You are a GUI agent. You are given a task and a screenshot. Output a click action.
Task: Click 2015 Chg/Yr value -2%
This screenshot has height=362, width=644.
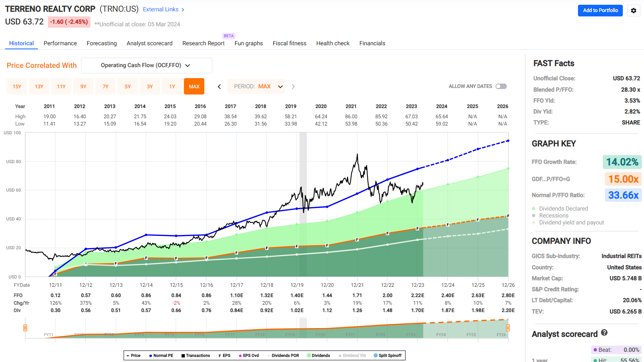tap(176, 303)
